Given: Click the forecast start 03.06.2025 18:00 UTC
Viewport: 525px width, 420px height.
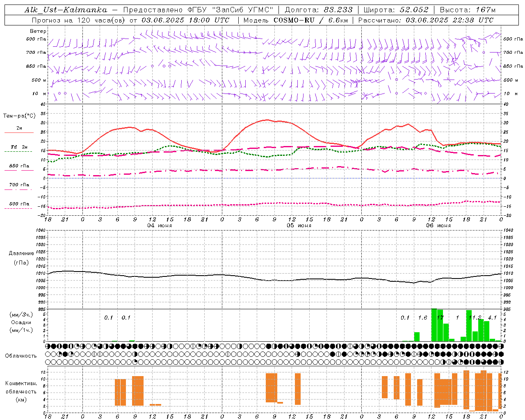Looking at the screenshot, I should pos(185,20).
